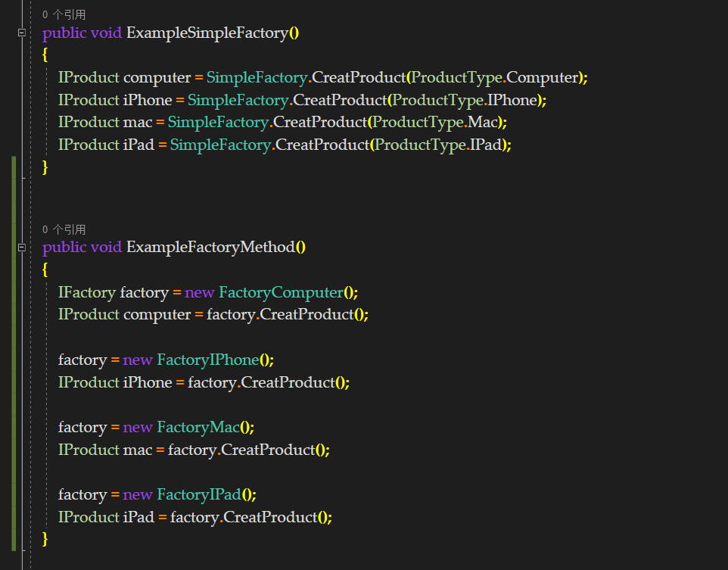
Task: Open references link above ExampleFactoryMethod
Action: (x=64, y=229)
